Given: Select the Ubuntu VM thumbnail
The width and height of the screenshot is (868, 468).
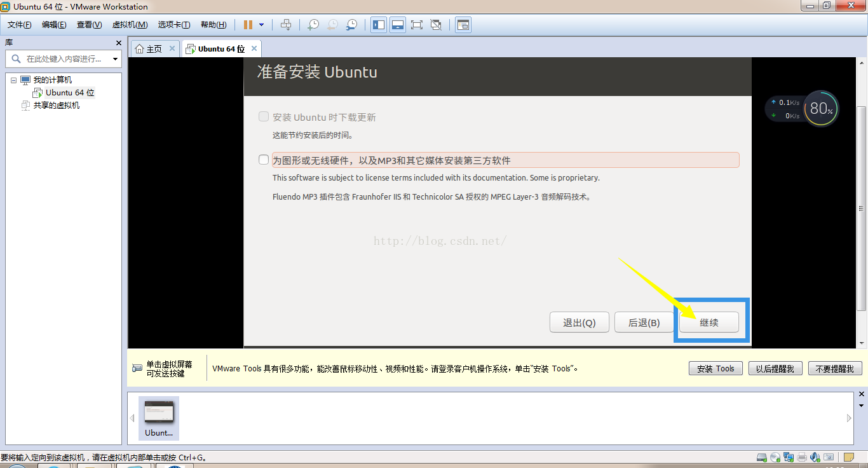Looking at the screenshot, I should click(159, 418).
